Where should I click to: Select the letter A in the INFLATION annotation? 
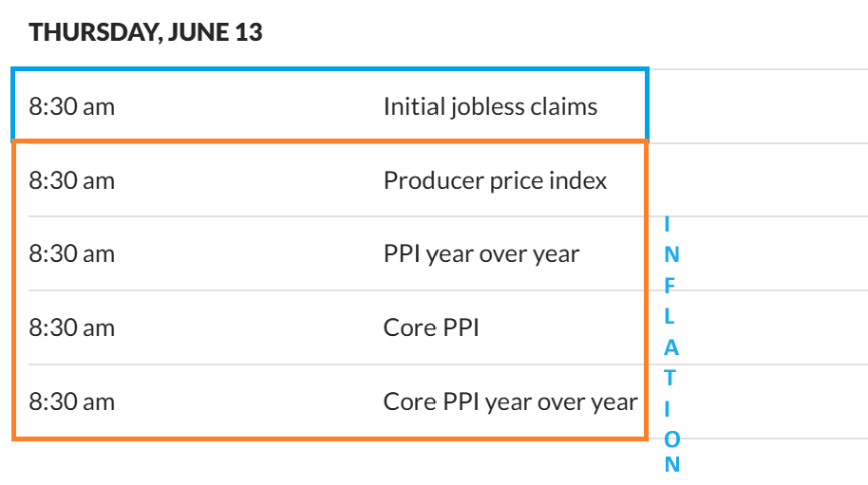tap(671, 346)
